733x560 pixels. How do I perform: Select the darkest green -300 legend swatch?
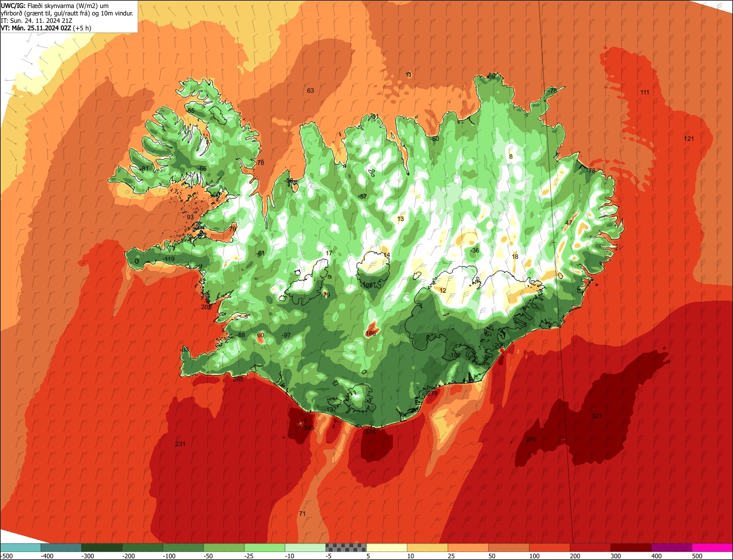pyautogui.click(x=101, y=547)
